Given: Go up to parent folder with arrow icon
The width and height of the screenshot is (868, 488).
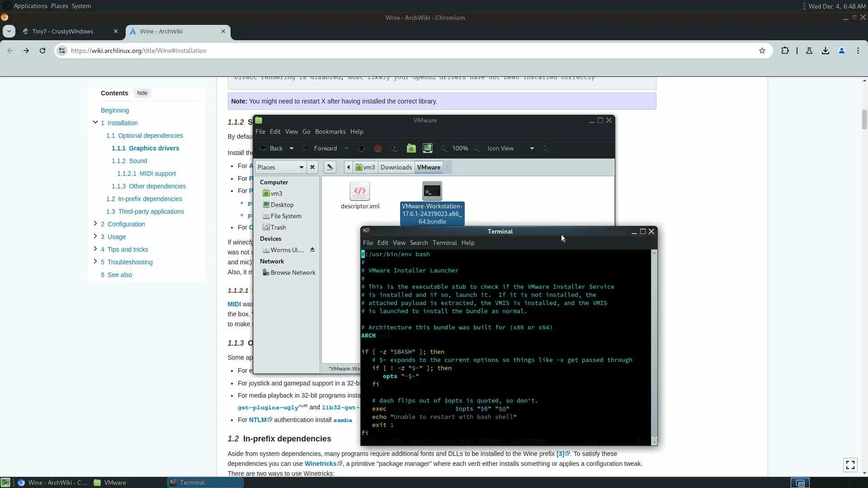Looking at the screenshot, I should (362, 148).
